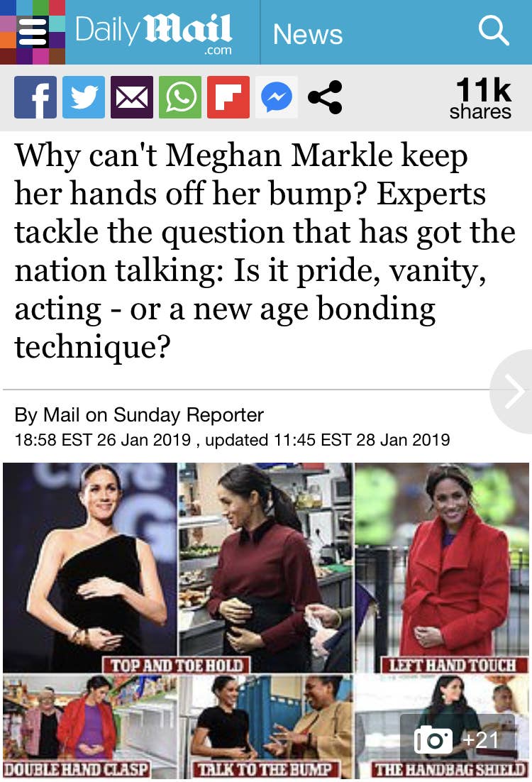Share article on WhatsApp

tap(180, 97)
